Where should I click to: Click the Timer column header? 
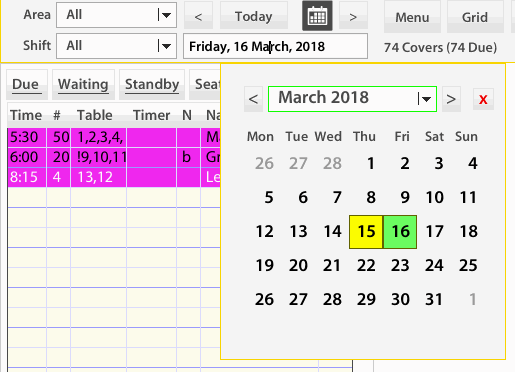pyautogui.click(x=152, y=115)
